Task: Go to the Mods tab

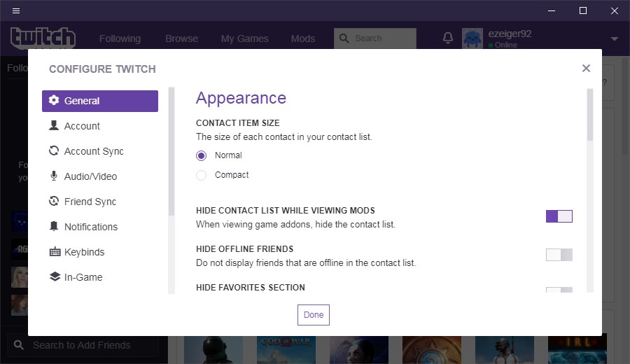Action: pos(303,38)
